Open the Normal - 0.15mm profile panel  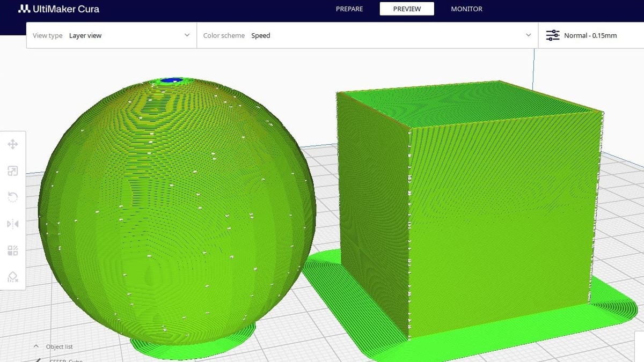click(591, 35)
